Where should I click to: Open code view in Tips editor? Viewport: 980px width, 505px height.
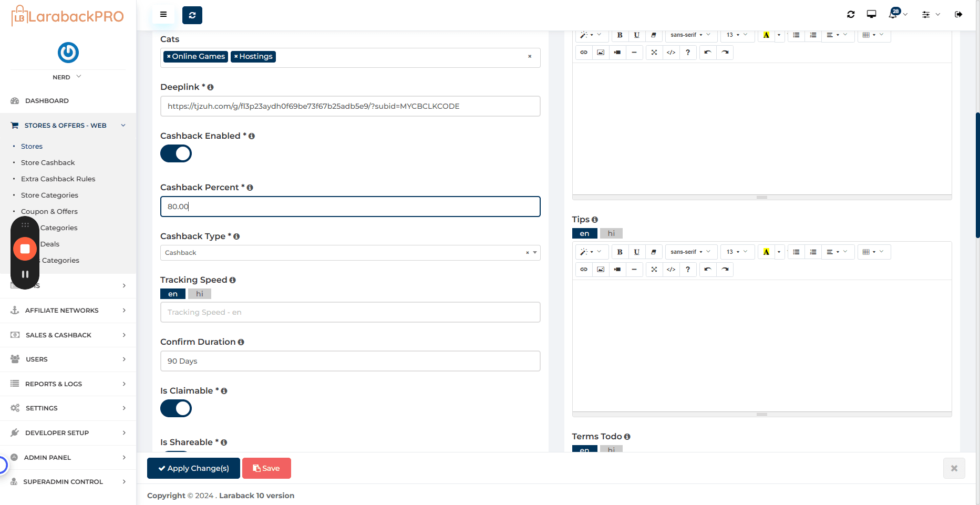pyautogui.click(x=671, y=269)
